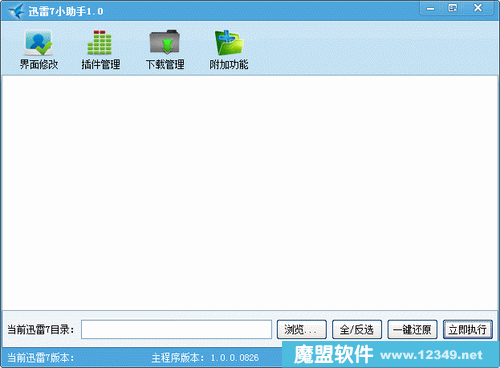Click the 主程序版本 1.0.0.0826 status text
500x368 pixels.
click(x=205, y=358)
